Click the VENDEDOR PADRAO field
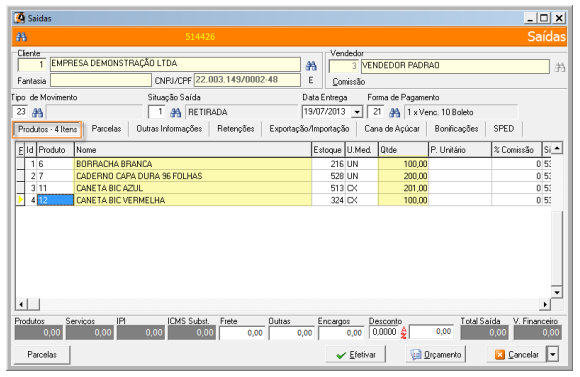The width and height of the screenshot is (580, 377). [455, 66]
